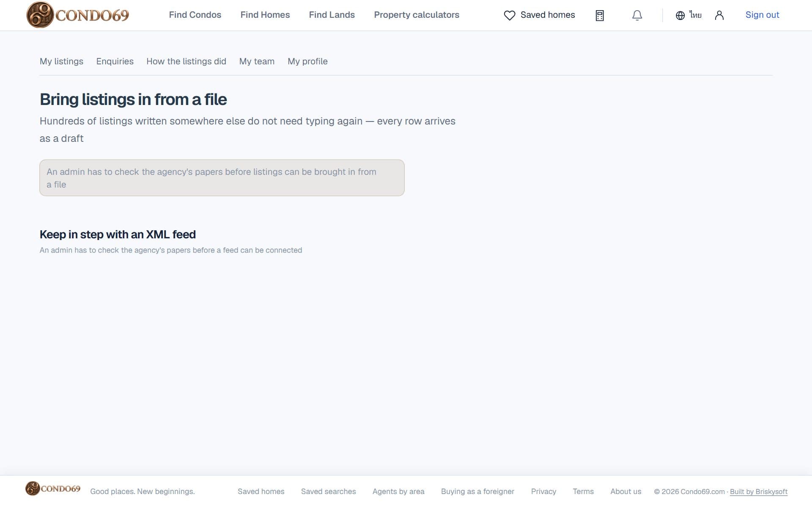Click the Condo69 logo in the header
This screenshot has height=508, width=812.
[78, 15]
